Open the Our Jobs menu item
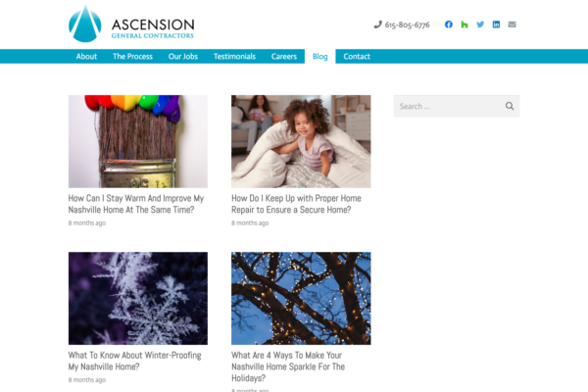Screen dimensions: 588x392 click(x=182, y=56)
